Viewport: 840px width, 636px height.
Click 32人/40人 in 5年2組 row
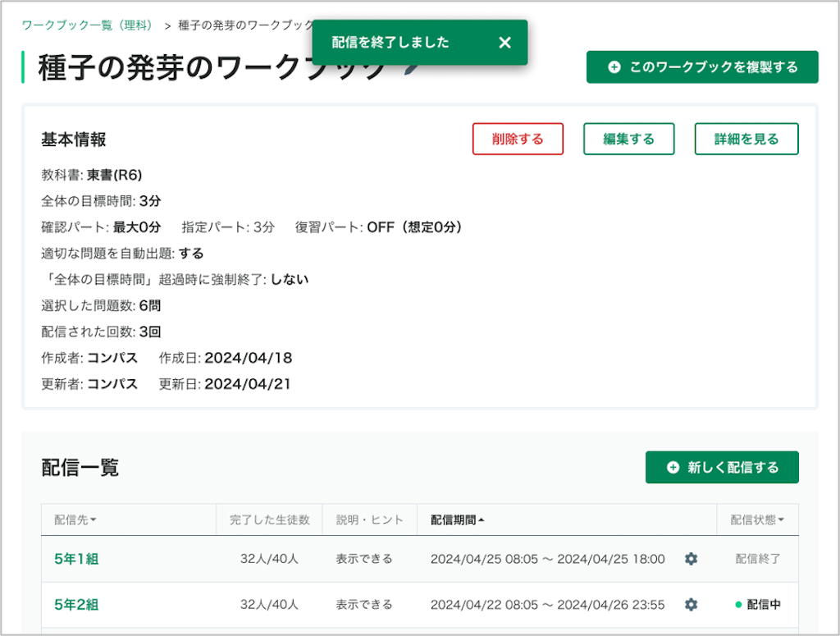(269, 604)
